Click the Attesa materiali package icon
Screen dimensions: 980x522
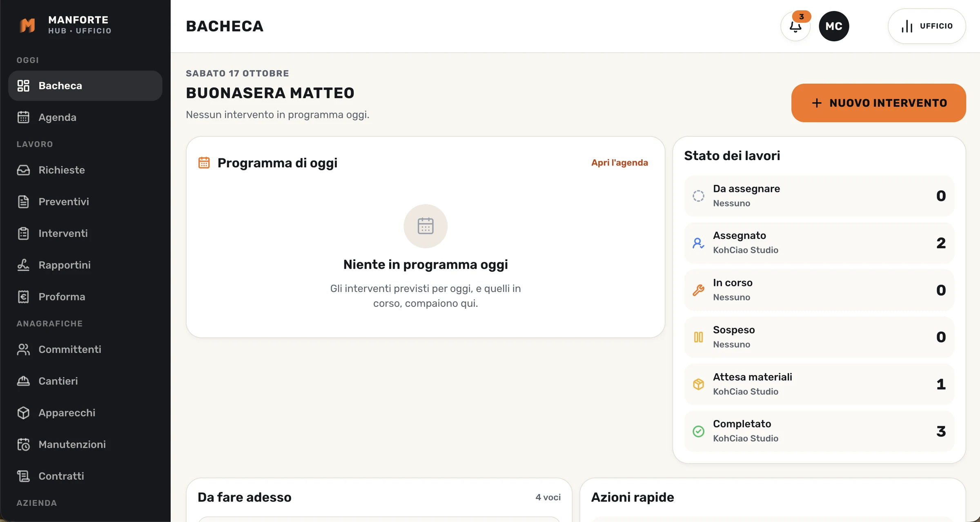click(699, 384)
